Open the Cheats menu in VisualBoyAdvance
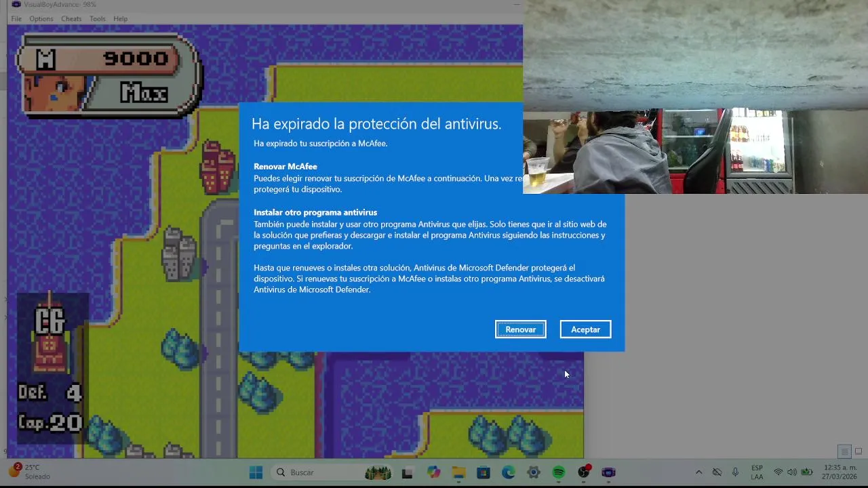 [x=71, y=19]
